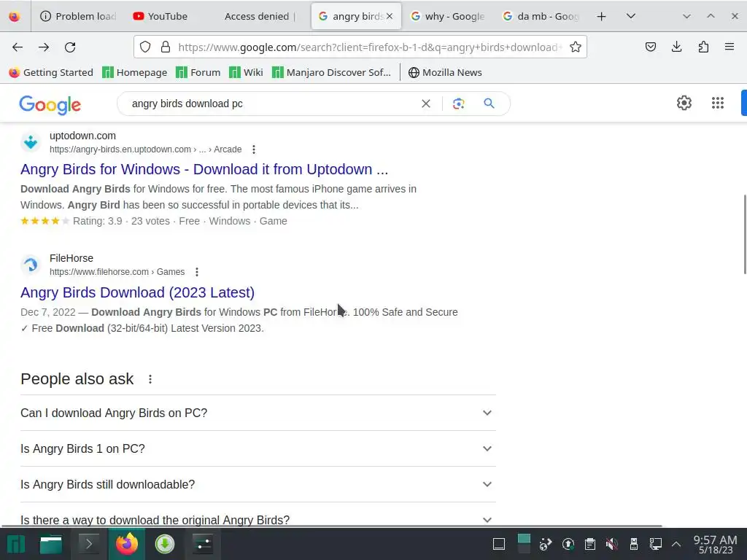Open Angry Birds Download (2023 Latest) link
This screenshot has width=747, height=560.
tap(137, 292)
